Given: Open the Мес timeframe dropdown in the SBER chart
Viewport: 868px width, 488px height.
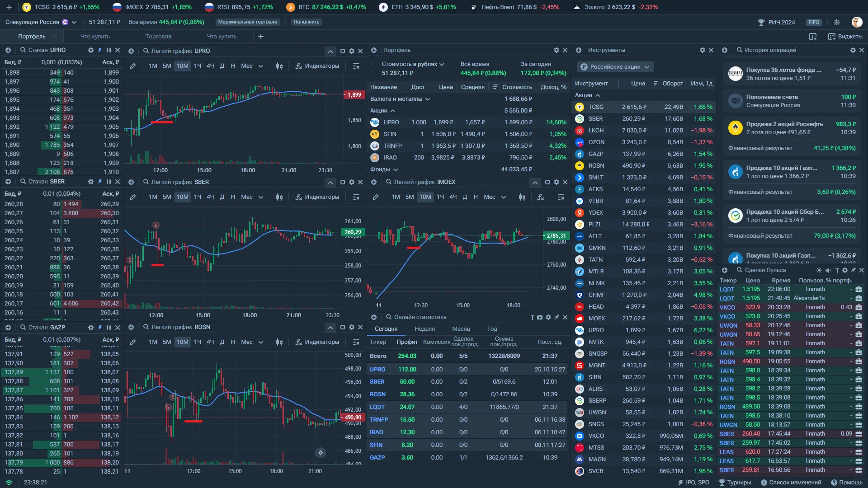Looking at the screenshot, I should point(252,197).
